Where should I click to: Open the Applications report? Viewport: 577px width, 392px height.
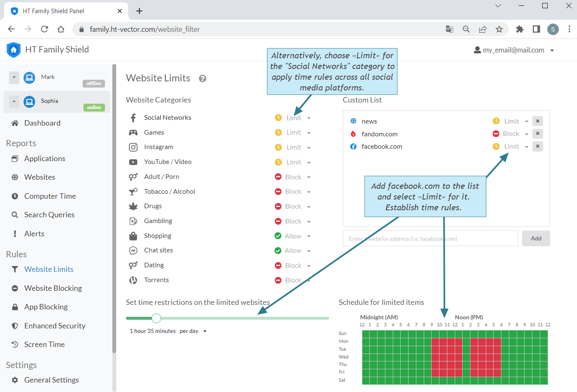click(45, 159)
